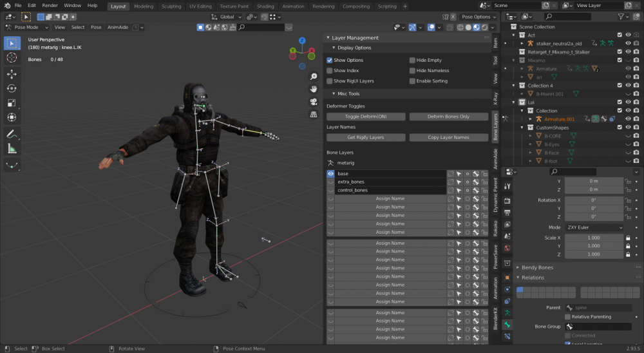The height and width of the screenshot is (353, 644).
Task: Open the Render menu
Action: (x=50, y=5)
